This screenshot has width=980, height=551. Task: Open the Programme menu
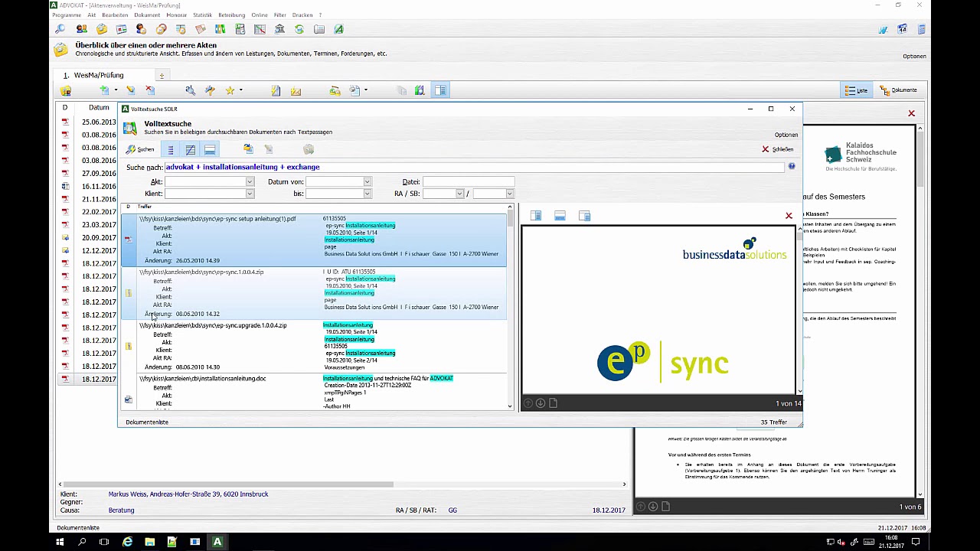[67, 15]
